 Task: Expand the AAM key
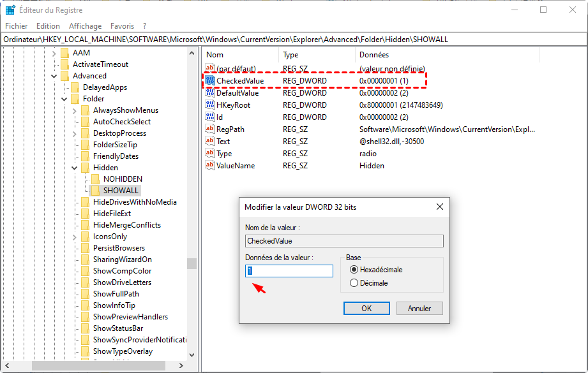click(x=54, y=53)
